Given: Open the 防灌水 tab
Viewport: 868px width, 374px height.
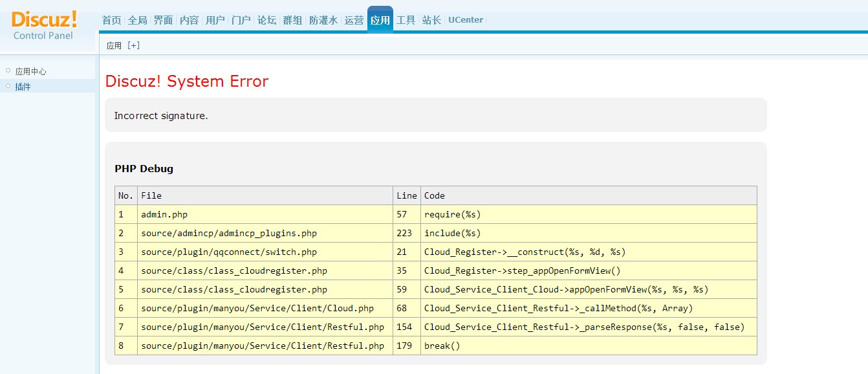Looking at the screenshot, I should pyautogui.click(x=323, y=20).
